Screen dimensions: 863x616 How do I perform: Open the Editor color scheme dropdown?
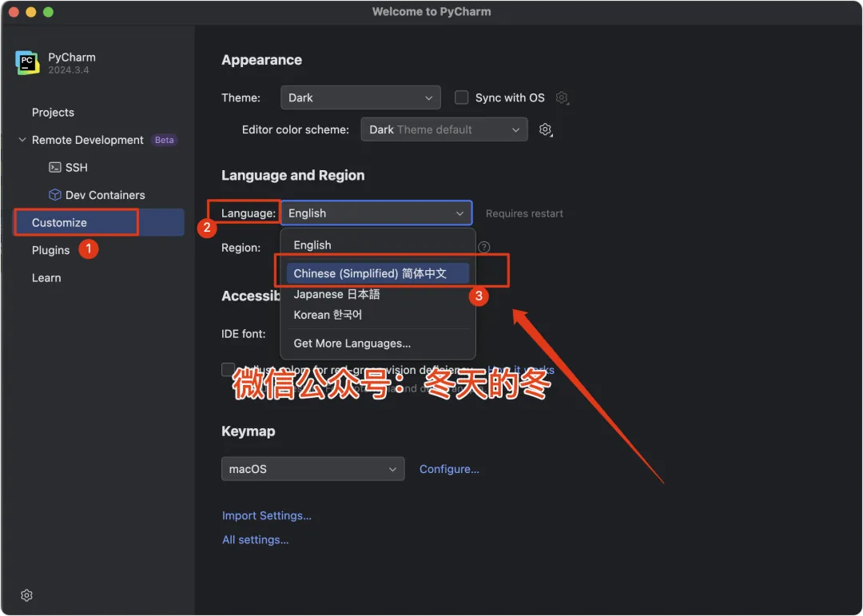point(444,129)
